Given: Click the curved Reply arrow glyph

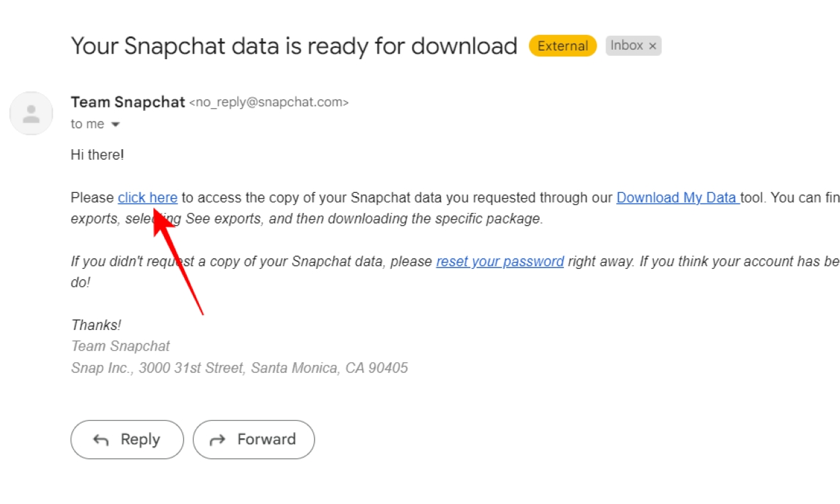Looking at the screenshot, I should pos(101,439).
